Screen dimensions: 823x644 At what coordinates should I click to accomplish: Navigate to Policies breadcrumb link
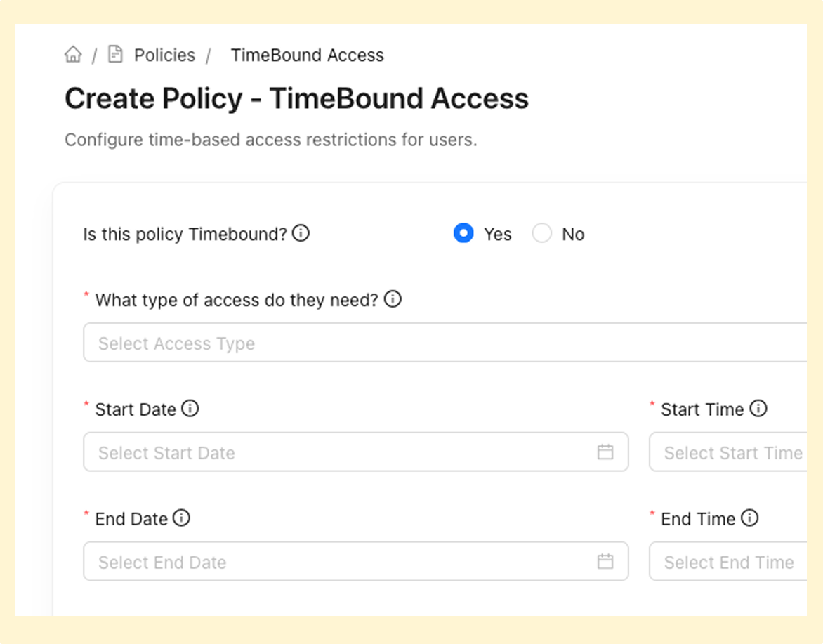point(164,55)
